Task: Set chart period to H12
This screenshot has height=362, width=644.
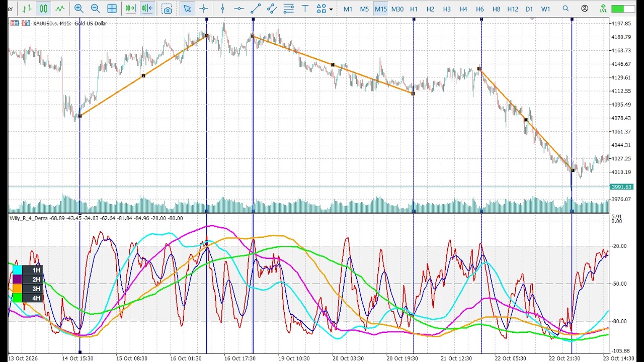Action: click(x=513, y=9)
